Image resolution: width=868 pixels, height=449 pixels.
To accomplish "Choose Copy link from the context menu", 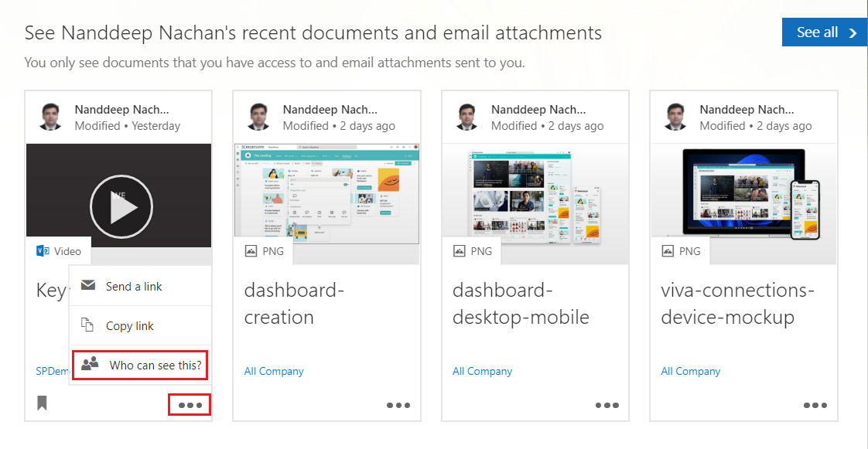I will (129, 326).
